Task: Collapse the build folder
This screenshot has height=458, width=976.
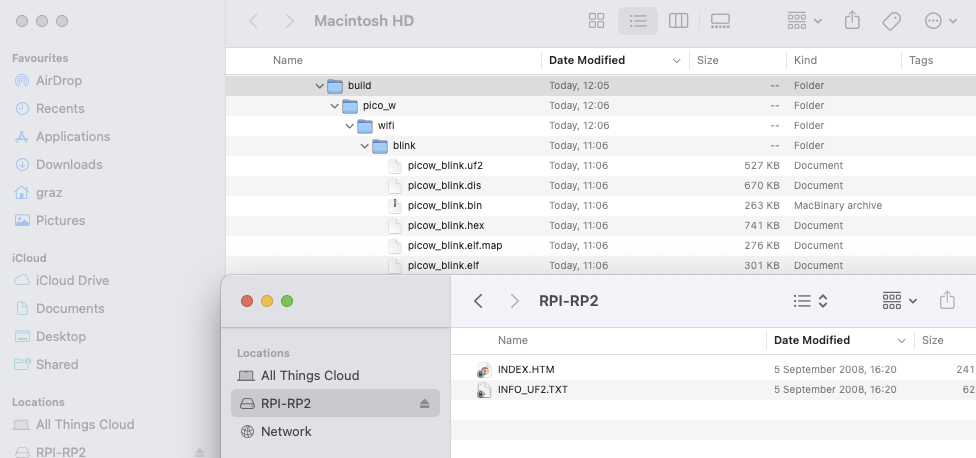Action: [319, 86]
